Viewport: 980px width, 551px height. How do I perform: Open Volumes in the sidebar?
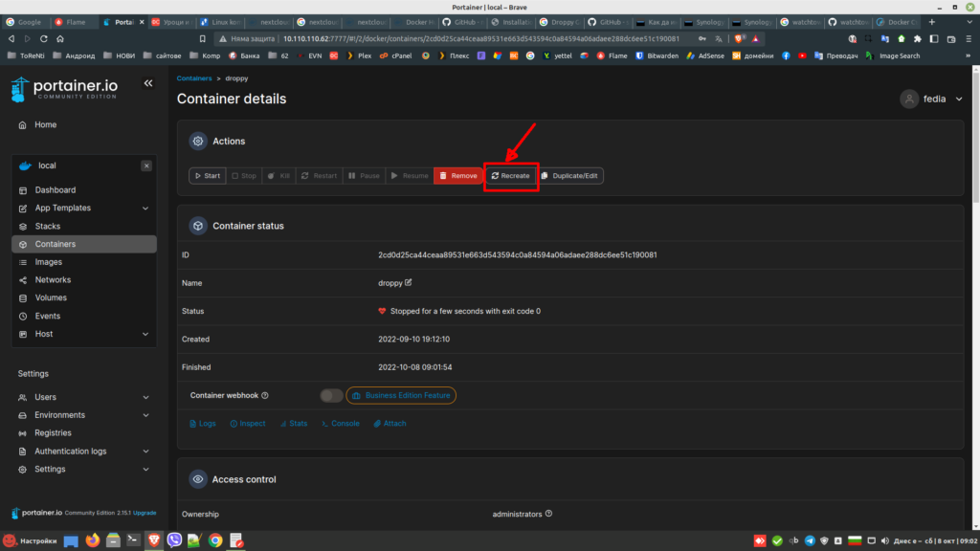click(51, 298)
